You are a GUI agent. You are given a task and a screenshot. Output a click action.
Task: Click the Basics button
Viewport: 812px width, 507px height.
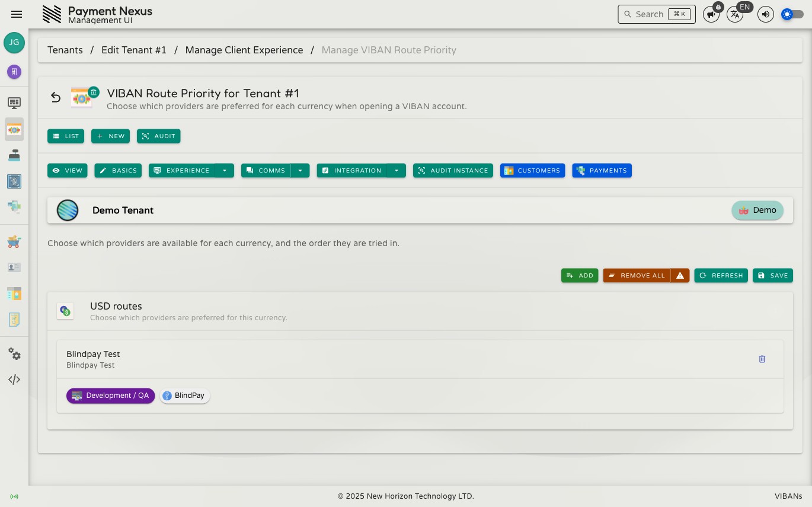pyautogui.click(x=118, y=170)
